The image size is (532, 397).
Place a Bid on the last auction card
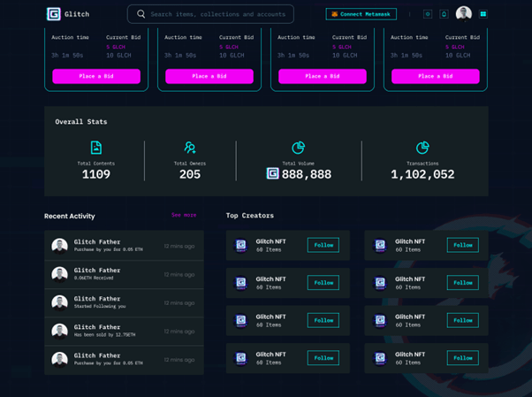pos(436,76)
